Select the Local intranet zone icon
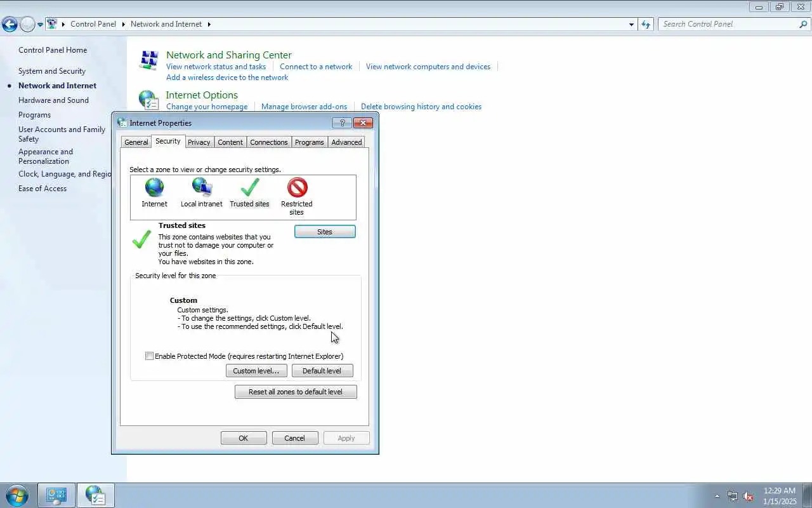Viewport: 812px width, 508px height. point(202,187)
